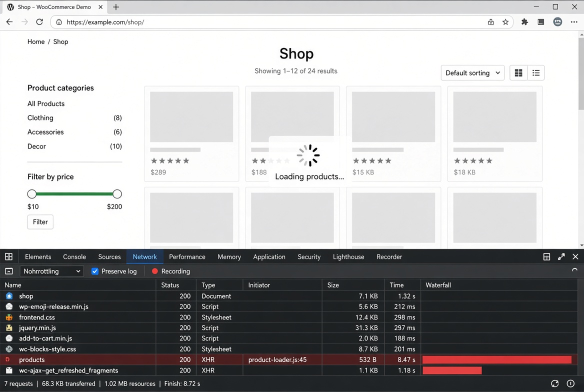Screen dimensions: 584x392
Task: Open the Memory tab
Action: point(229,256)
